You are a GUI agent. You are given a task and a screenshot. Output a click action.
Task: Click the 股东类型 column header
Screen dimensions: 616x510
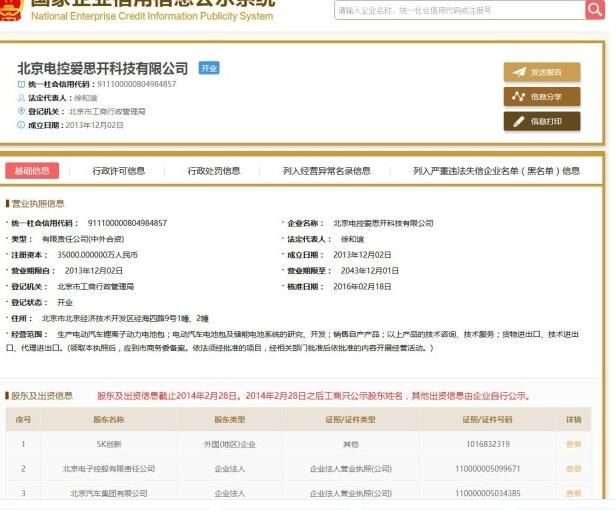pyautogui.click(x=230, y=419)
